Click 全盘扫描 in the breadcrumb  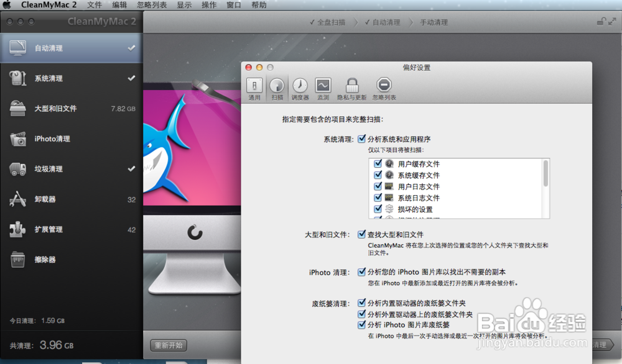[x=330, y=22]
